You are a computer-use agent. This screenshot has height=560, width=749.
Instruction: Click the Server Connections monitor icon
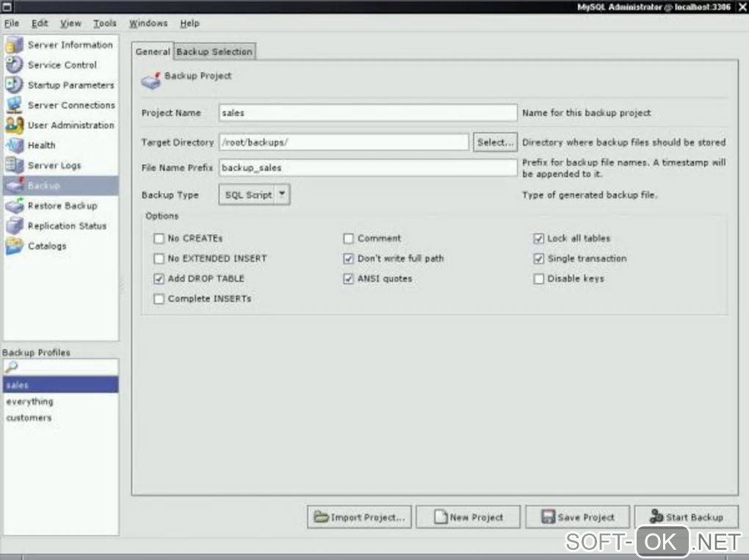(x=15, y=104)
